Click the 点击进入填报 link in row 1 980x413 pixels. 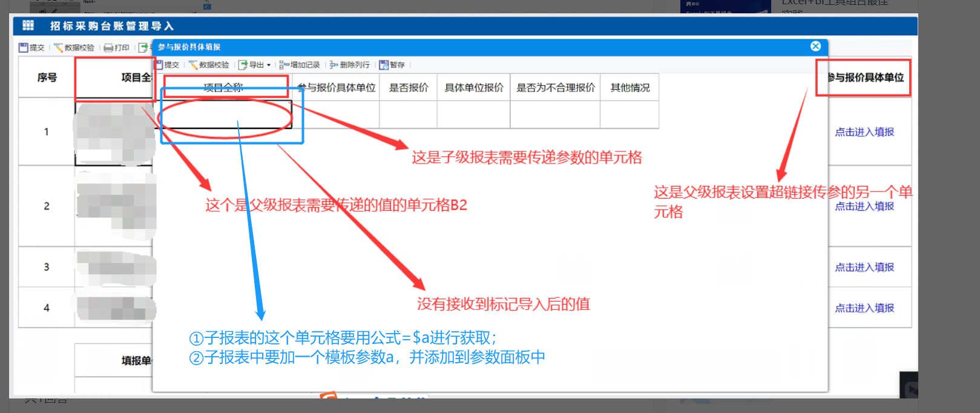tap(864, 132)
